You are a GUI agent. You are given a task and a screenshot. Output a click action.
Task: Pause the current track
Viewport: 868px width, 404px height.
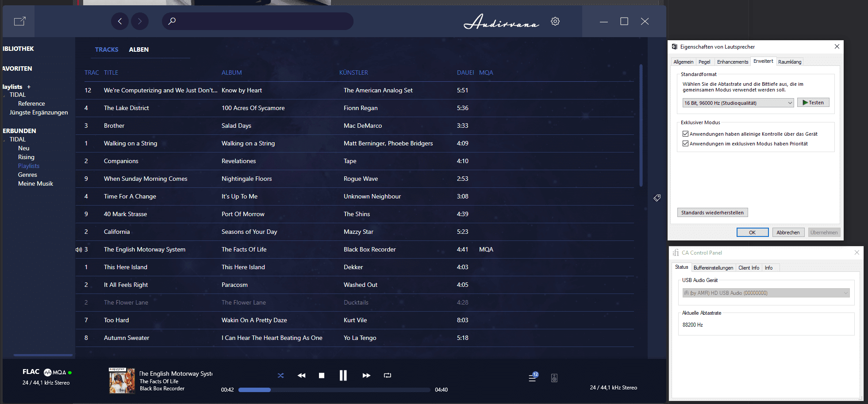point(343,375)
